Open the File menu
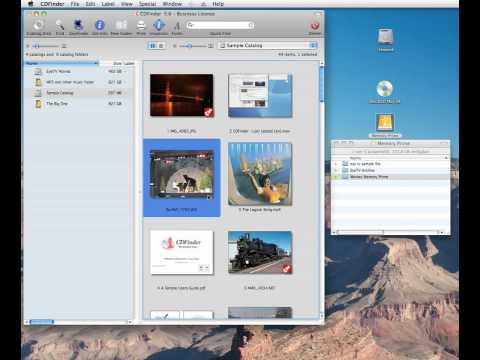Viewport: 480px width, 360px height. [x=75, y=4]
